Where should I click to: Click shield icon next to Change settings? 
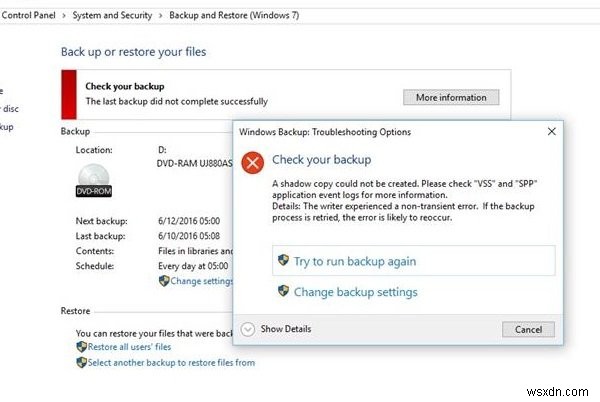click(163, 281)
